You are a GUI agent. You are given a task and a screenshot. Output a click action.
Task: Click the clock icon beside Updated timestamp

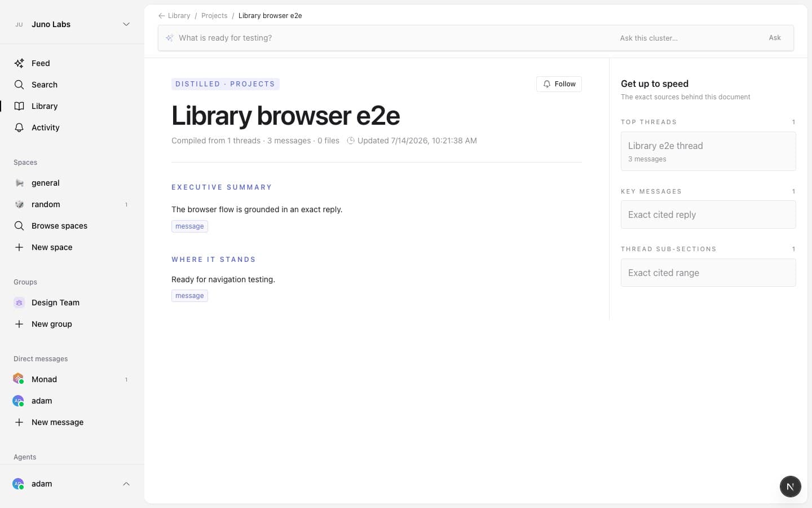point(351,141)
